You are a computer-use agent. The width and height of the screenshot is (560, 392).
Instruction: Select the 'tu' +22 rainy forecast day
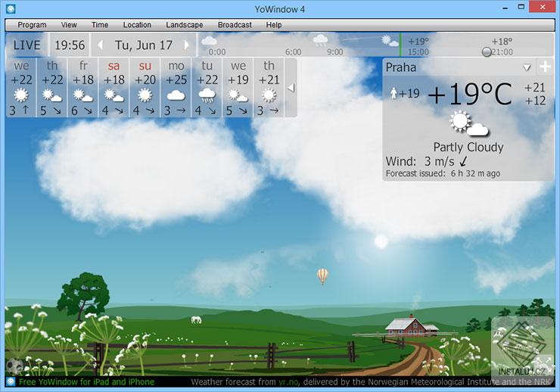coord(207,88)
